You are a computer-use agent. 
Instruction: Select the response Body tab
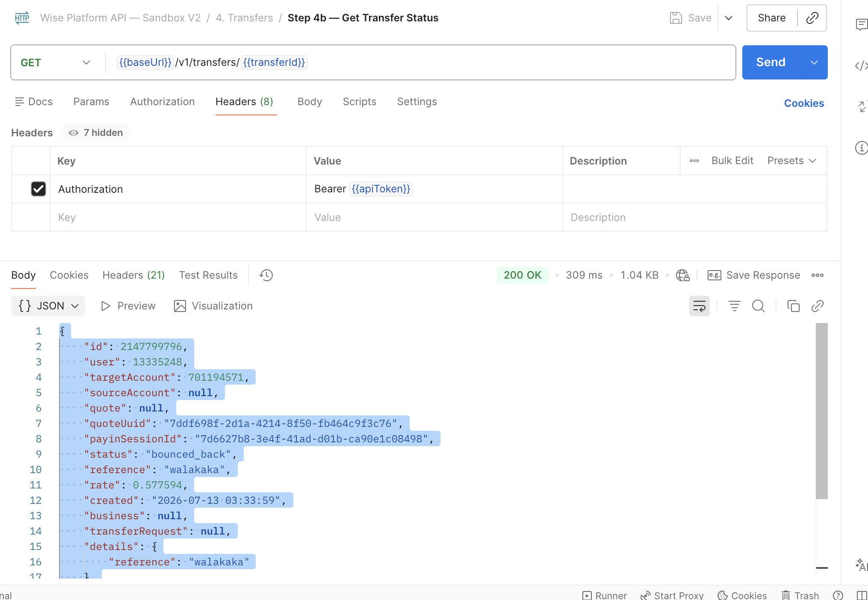coord(24,275)
